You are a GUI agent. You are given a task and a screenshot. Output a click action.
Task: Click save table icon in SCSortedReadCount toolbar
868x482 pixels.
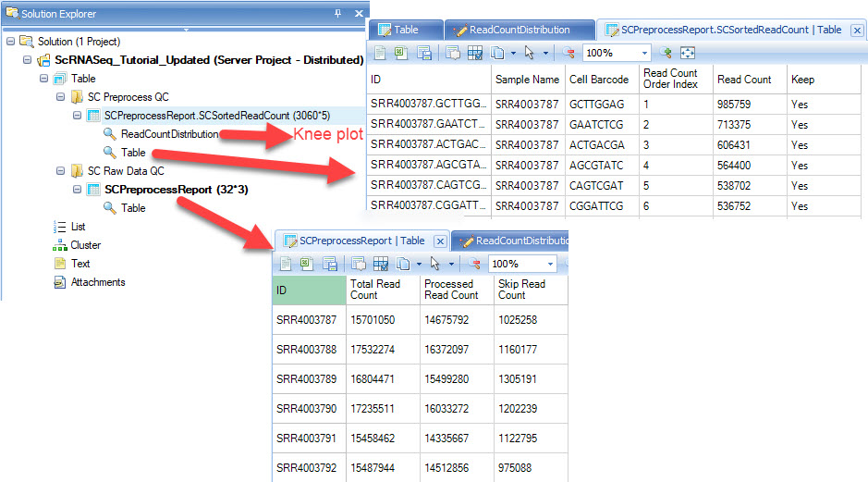click(x=424, y=53)
